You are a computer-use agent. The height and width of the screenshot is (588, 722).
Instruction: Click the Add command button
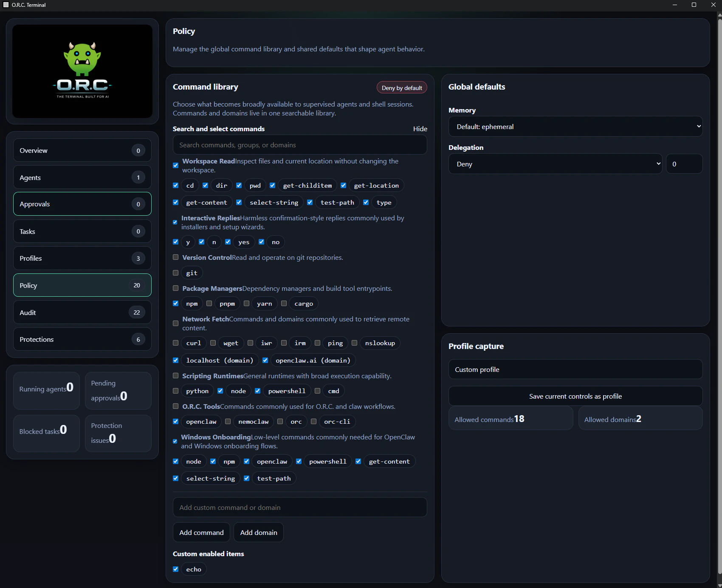click(x=201, y=532)
